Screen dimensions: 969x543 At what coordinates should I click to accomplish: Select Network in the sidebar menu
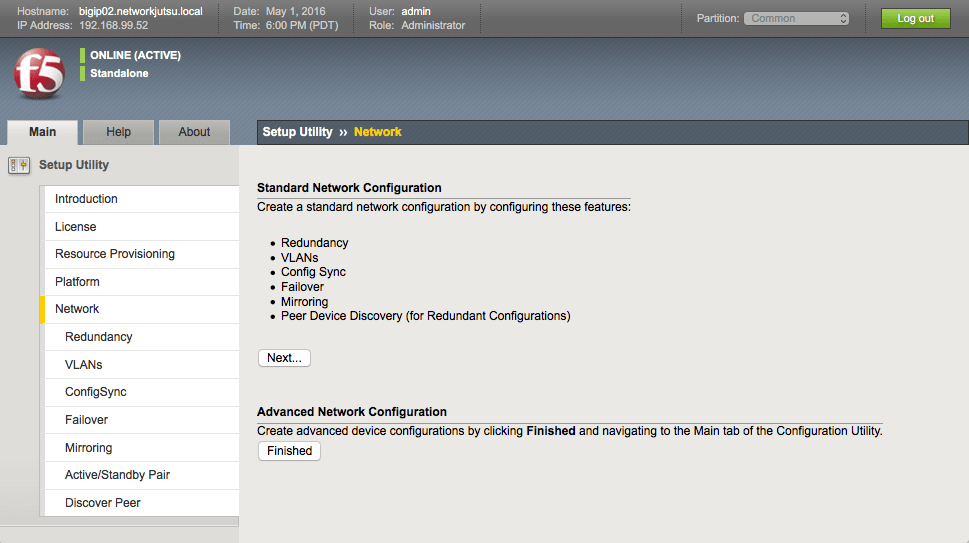(140, 309)
